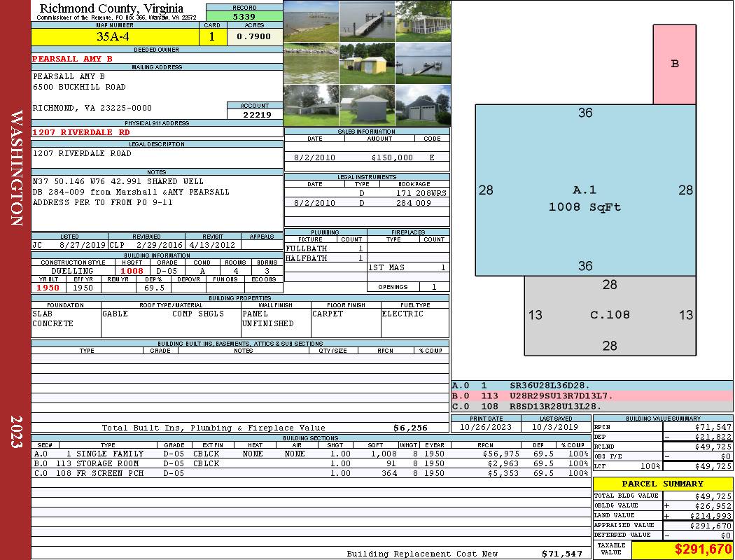Screen dimensions: 735x560
Task: Click the CARPET floor finish cell
Action: click(x=346, y=323)
